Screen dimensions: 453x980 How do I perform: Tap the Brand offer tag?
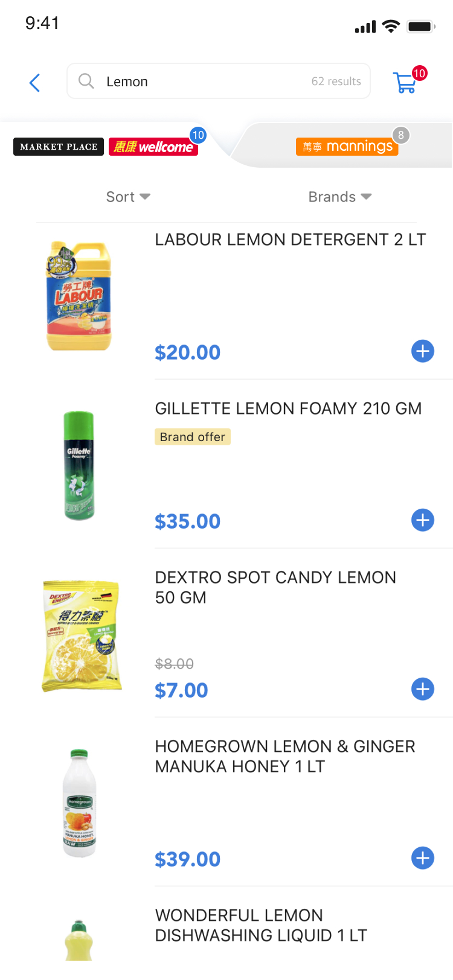pyautogui.click(x=193, y=437)
